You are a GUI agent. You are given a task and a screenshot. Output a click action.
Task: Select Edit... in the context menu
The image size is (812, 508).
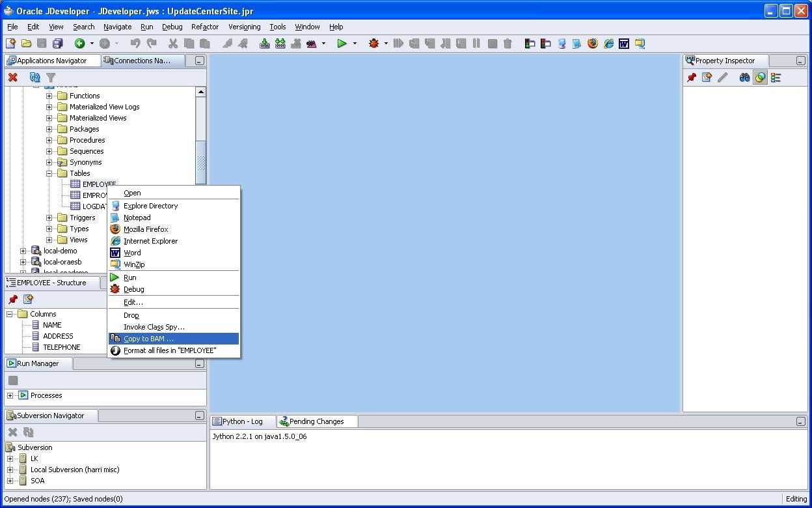click(x=174, y=302)
